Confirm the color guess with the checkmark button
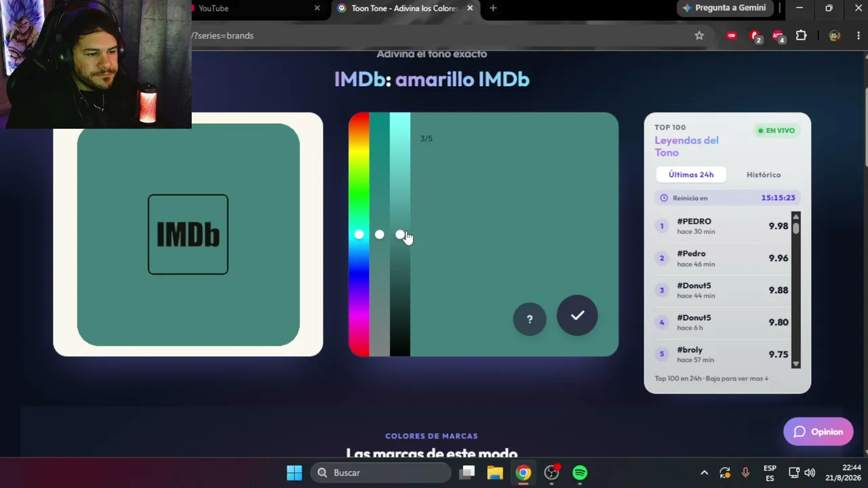This screenshot has width=868, height=488. 577,315
